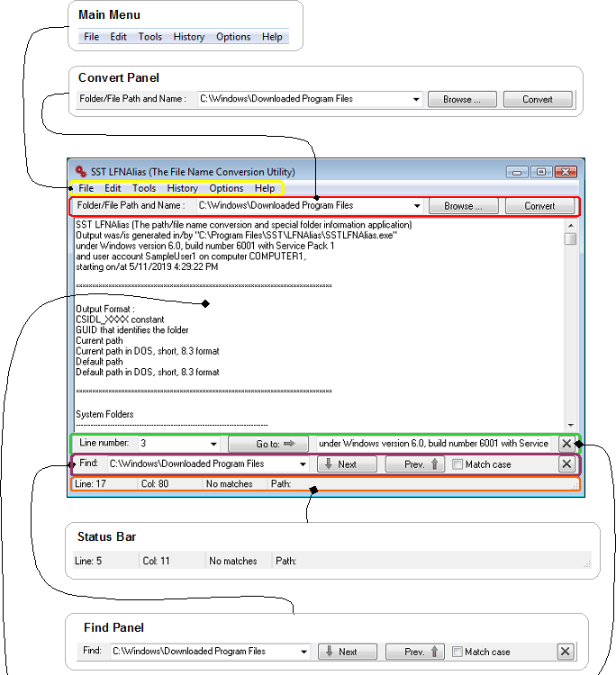The width and height of the screenshot is (616, 675).
Task: Click Next in the Find Panel callout
Action: pyautogui.click(x=348, y=652)
